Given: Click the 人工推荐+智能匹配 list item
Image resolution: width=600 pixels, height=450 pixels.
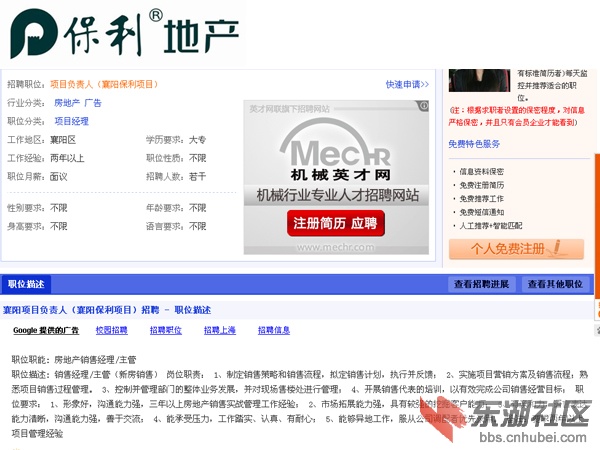Looking at the screenshot, I should click(x=491, y=225).
